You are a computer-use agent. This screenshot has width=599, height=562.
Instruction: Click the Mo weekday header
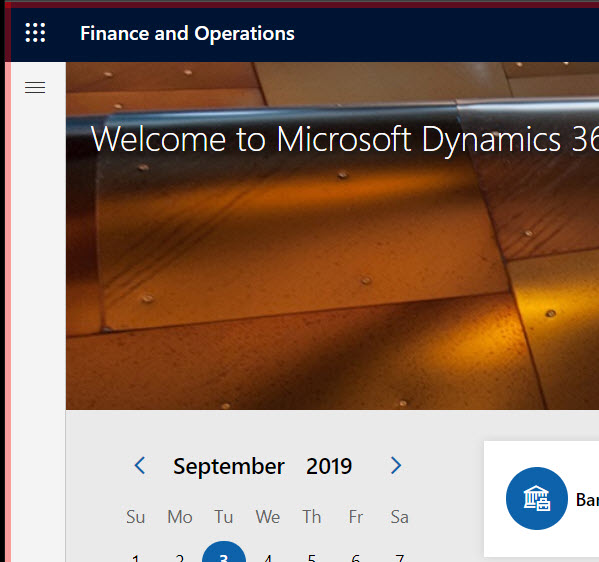180,517
